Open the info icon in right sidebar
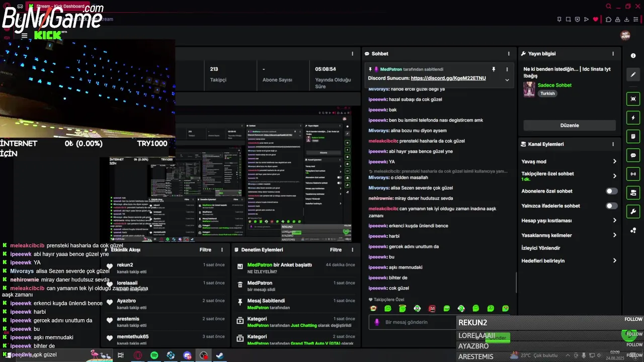 (633, 56)
